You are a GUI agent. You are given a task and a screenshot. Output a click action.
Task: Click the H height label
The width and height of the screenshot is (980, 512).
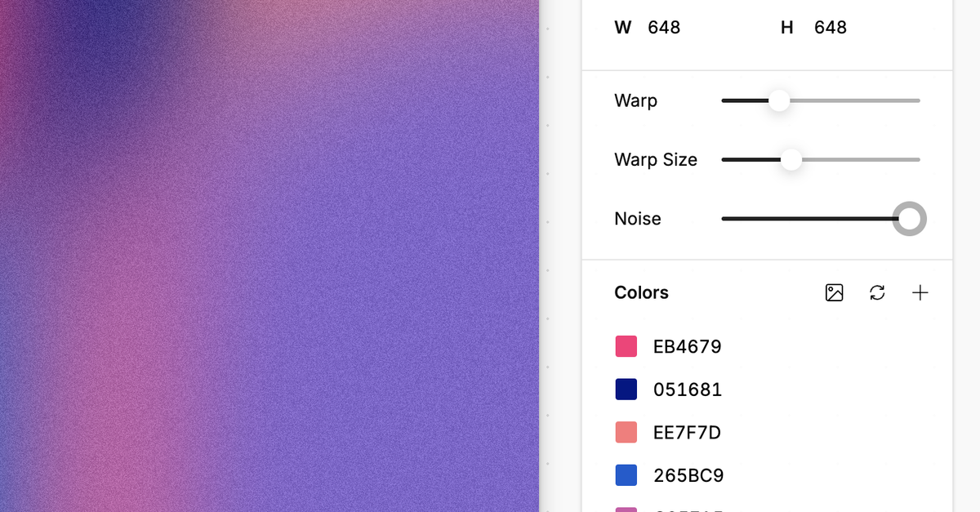coord(787,28)
